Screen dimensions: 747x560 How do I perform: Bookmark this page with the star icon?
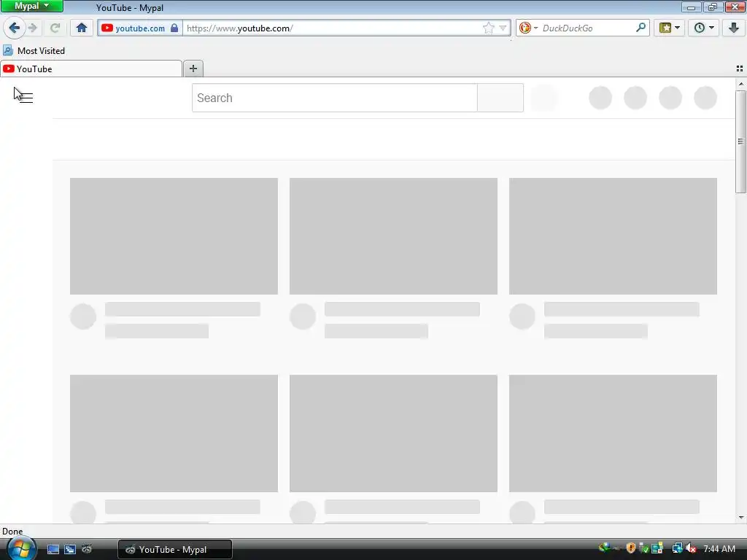(489, 28)
